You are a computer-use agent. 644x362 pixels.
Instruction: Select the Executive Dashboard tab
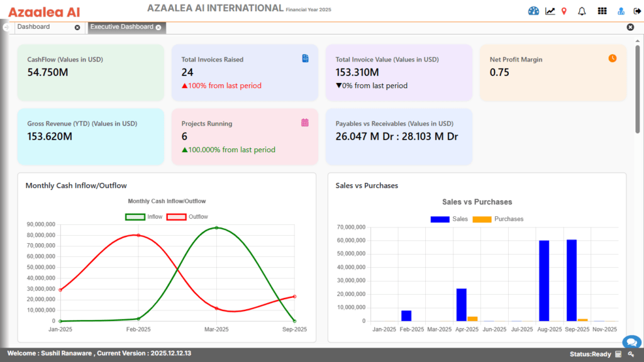121,28
